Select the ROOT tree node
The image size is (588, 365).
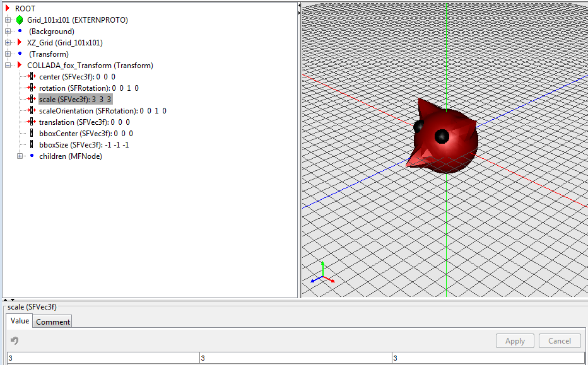click(25, 8)
